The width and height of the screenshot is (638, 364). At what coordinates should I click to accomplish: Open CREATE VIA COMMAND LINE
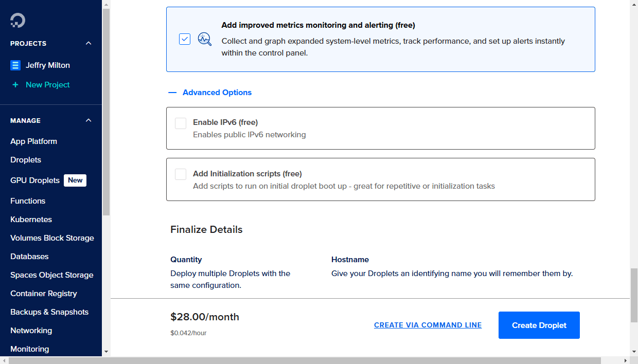pos(428,325)
